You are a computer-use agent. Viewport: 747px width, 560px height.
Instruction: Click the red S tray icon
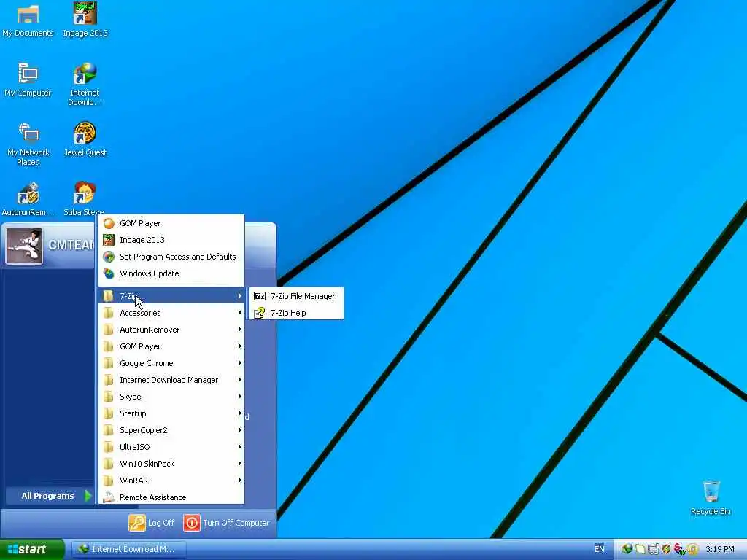coord(680,549)
